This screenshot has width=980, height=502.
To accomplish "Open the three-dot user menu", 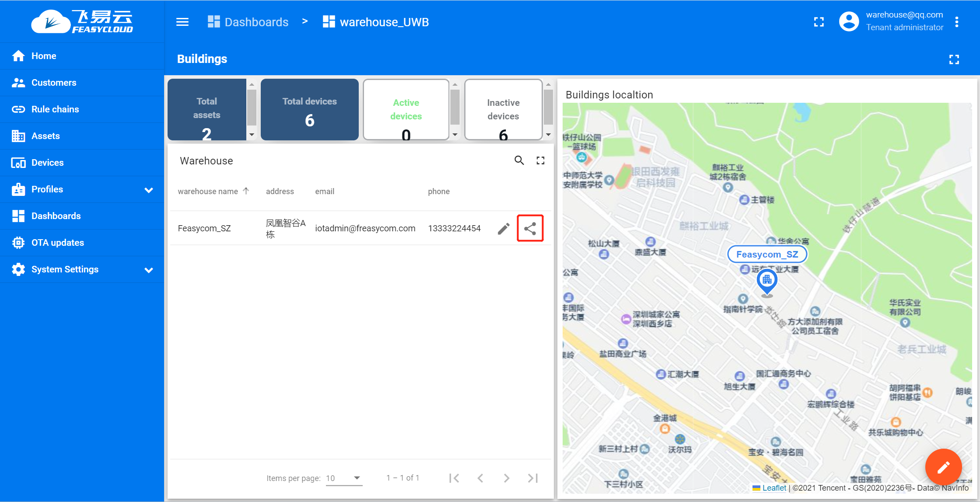I will 957,22.
